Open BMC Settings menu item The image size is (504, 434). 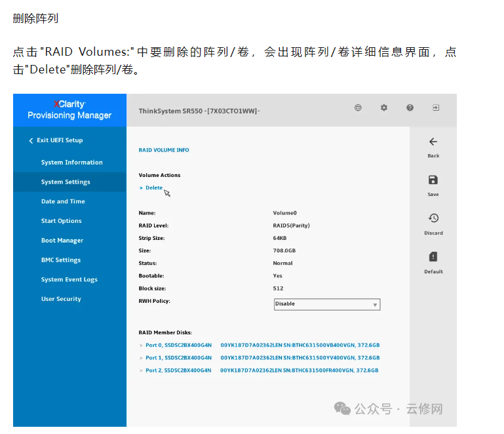[61, 260]
